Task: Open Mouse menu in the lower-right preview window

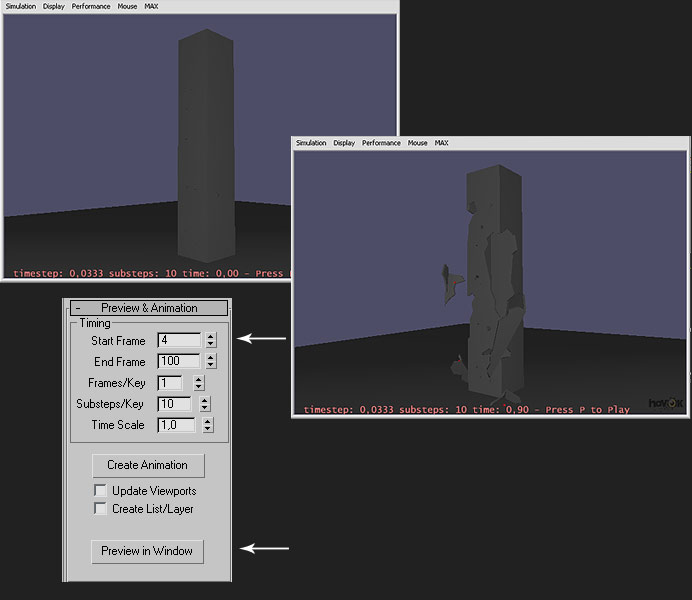Action: coord(417,143)
